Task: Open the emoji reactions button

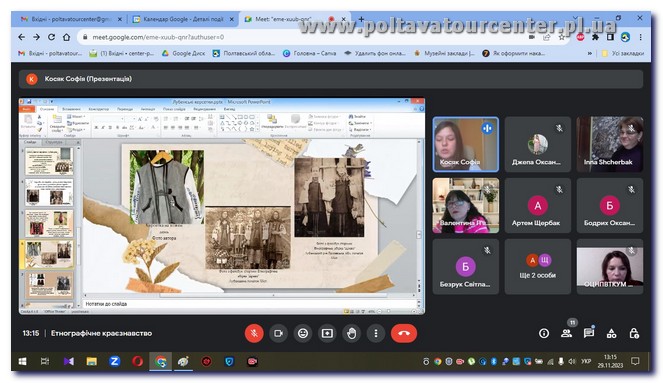Action: tap(303, 333)
